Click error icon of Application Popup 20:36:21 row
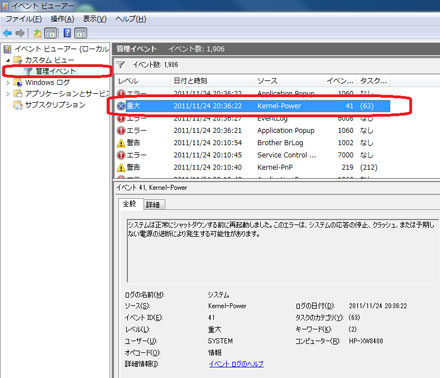Screen dimensions: 440x378 pos(121,131)
